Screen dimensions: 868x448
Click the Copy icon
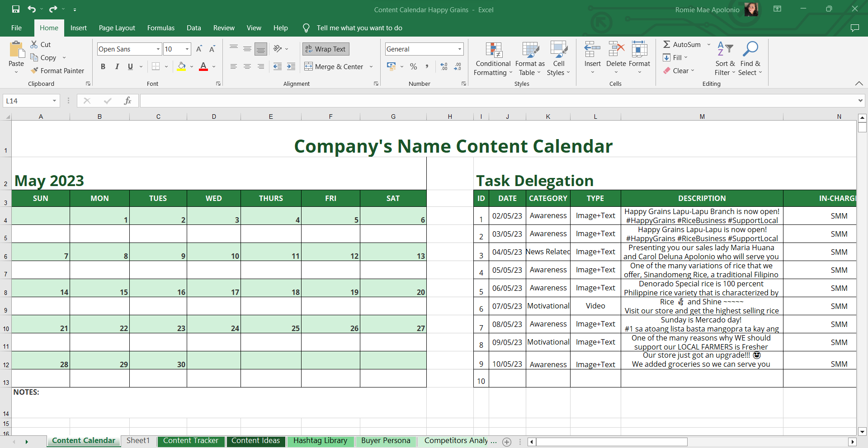34,57
